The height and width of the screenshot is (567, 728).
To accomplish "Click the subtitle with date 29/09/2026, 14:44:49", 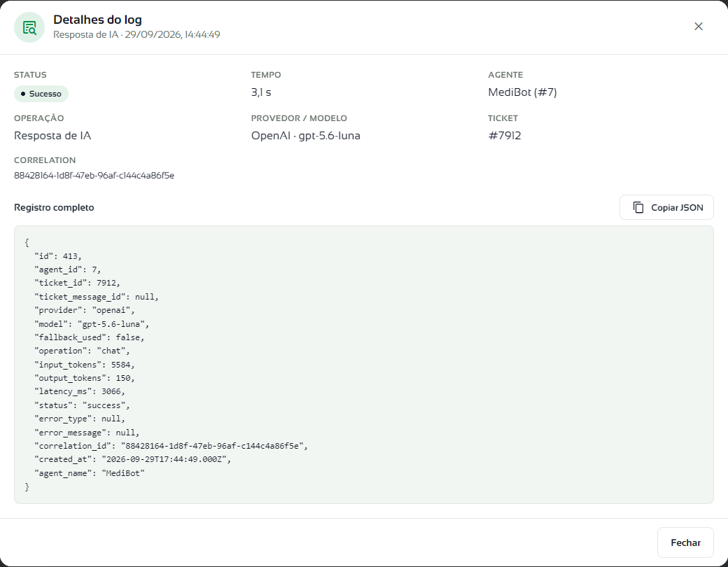I will (136, 35).
